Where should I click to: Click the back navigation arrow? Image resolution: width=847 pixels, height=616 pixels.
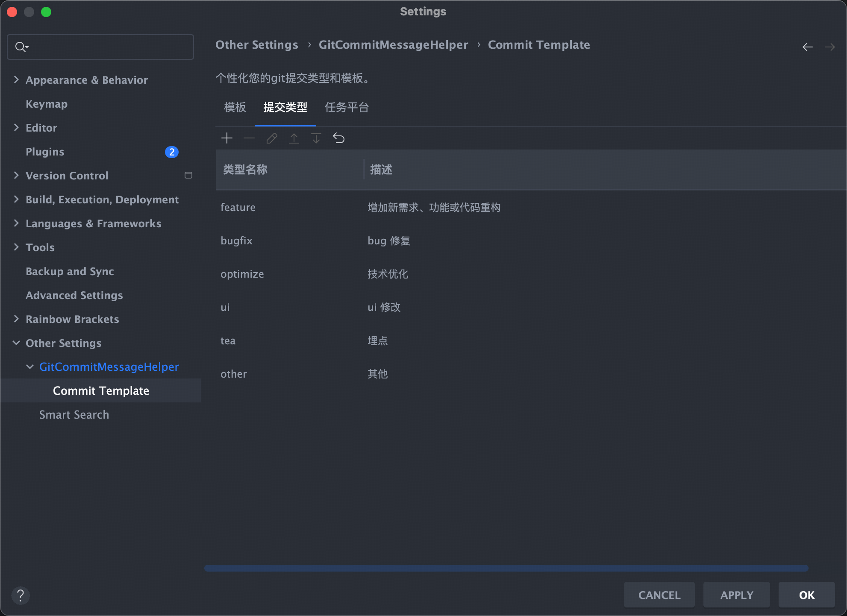click(807, 47)
